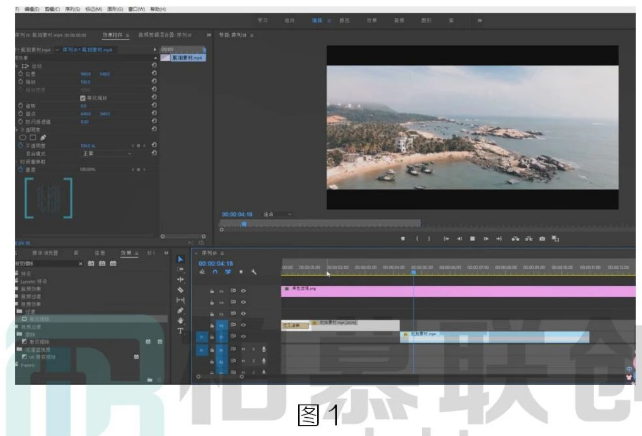The width and height of the screenshot is (642, 436).
Task: Select the Selection arrow tool
Action: 180,259
